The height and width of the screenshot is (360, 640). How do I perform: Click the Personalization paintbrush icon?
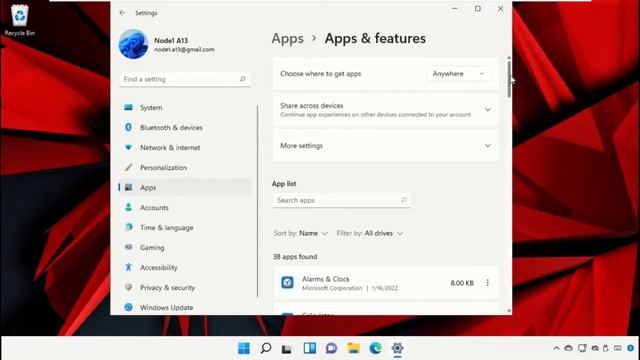[x=128, y=167]
